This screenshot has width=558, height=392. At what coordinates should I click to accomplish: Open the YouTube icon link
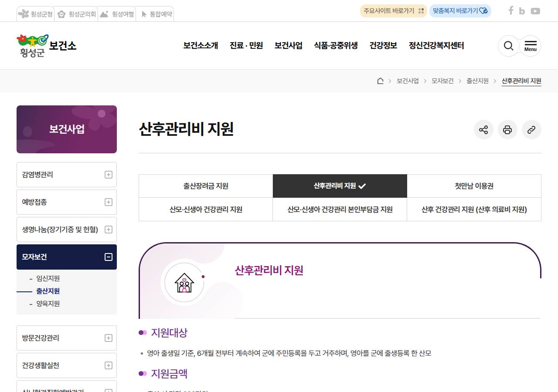pos(535,11)
